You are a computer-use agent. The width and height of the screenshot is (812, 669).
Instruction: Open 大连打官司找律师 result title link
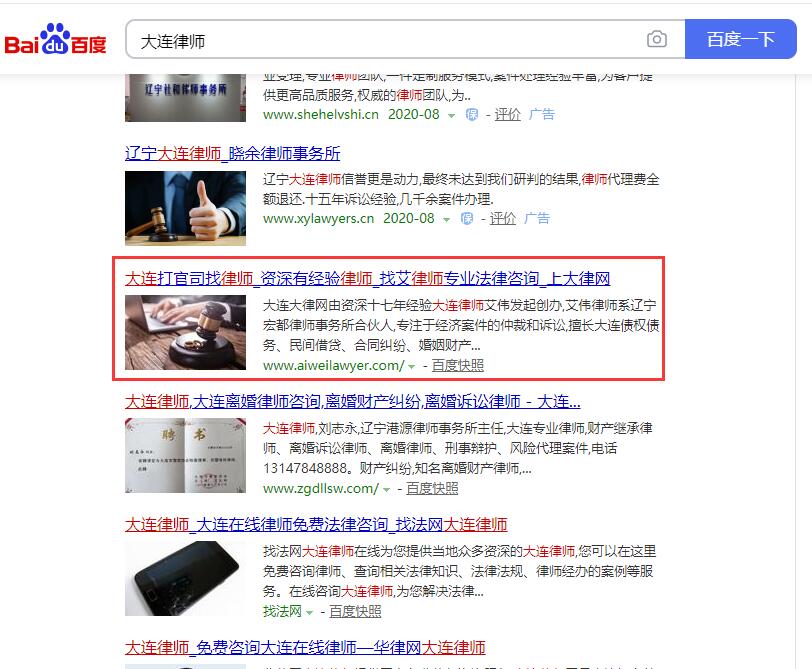[x=367, y=279]
